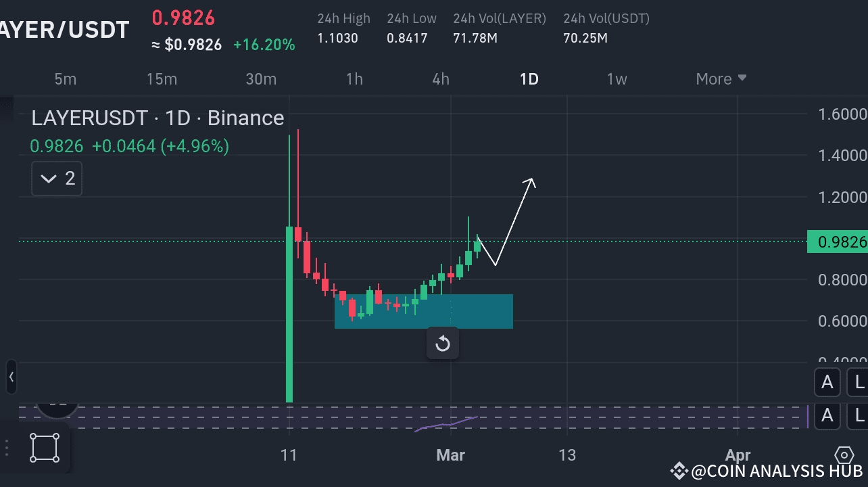This screenshot has height=487, width=868.
Task: Click the refresh icon on the chart
Action: point(442,344)
